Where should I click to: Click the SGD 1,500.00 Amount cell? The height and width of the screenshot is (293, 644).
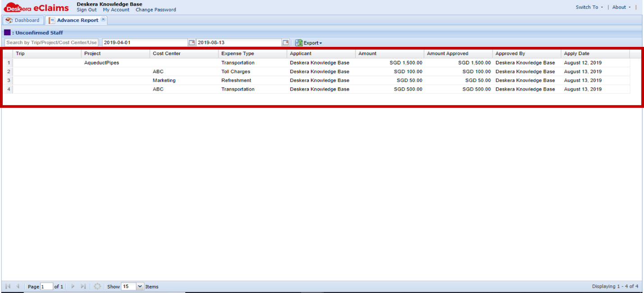(x=389, y=63)
